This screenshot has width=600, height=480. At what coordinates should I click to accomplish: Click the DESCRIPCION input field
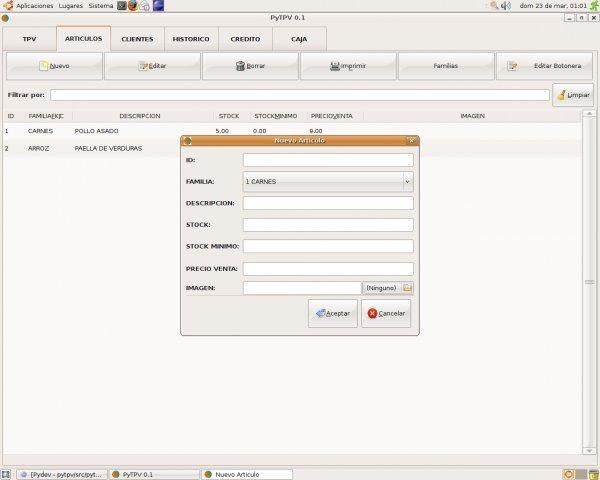click(x=328, y=203)
